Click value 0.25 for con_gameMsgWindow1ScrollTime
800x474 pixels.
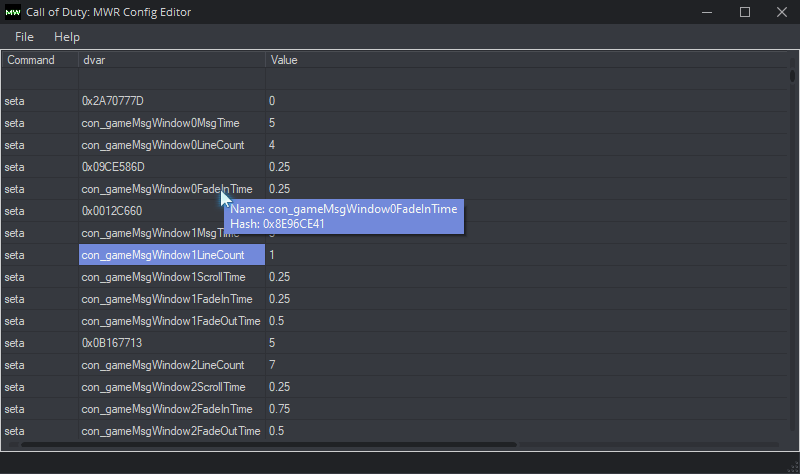point(527,277)
